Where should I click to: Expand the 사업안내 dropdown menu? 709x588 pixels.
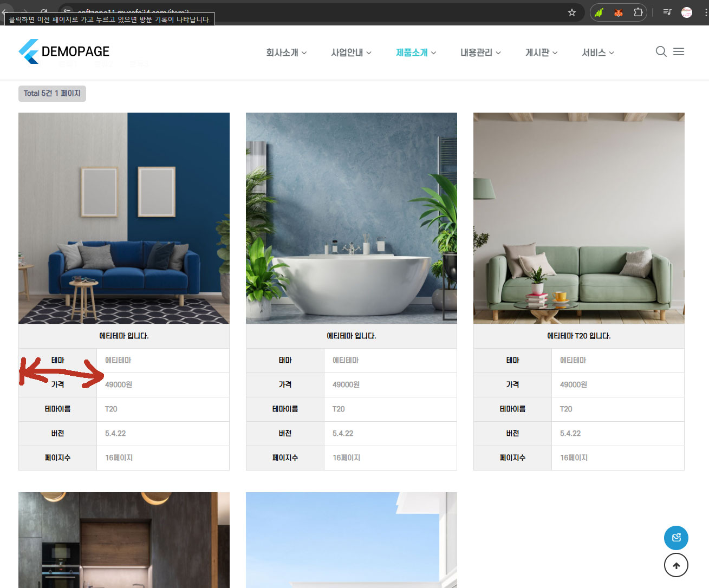click(x=351, y=53)
